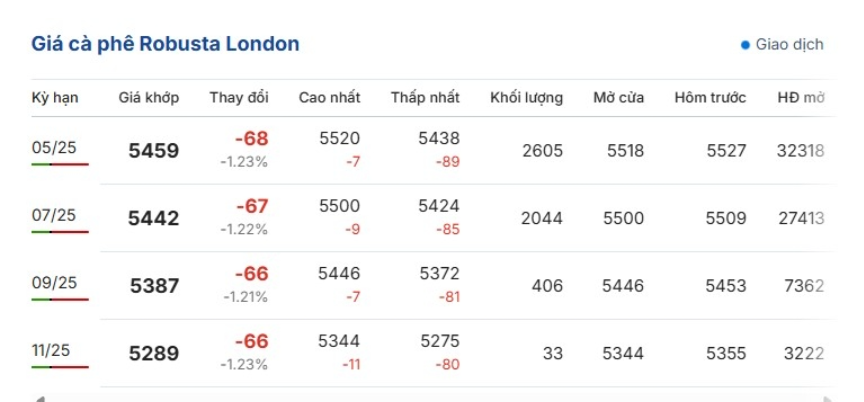Open the 05/25 contract term
The height and width of the screenshot is (402, 864).
click(x=54, y=148)
